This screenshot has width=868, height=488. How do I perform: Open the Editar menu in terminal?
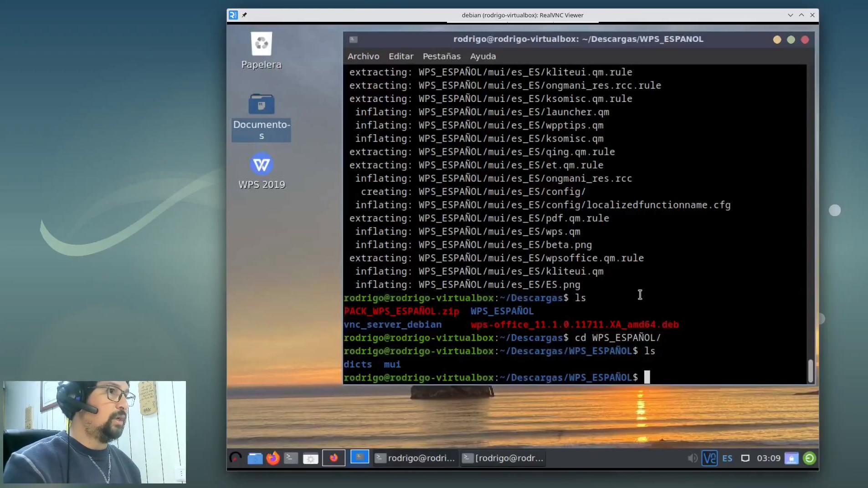(401, 56)
